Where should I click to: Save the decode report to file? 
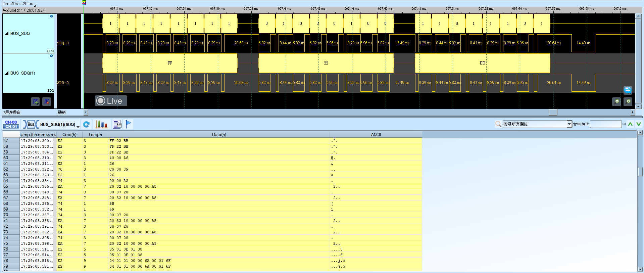(117, 125)
